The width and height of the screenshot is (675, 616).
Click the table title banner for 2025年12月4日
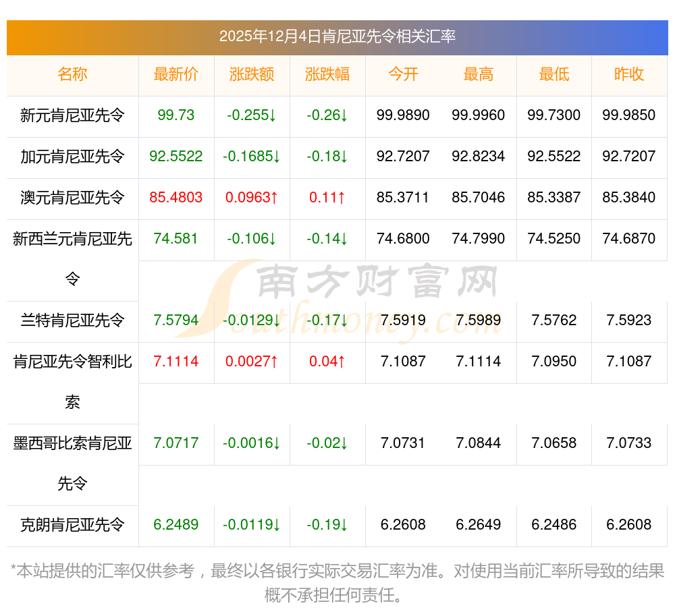(337, 37)
